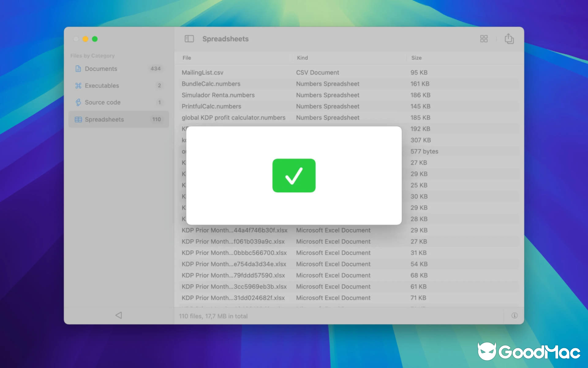Click the green progress checkmark badge
The width and height of the screenshot is (588, 368).
click(294, 175)
